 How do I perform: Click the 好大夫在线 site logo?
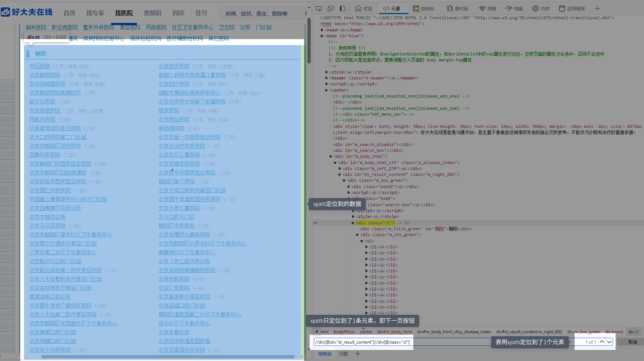point(27,12)
